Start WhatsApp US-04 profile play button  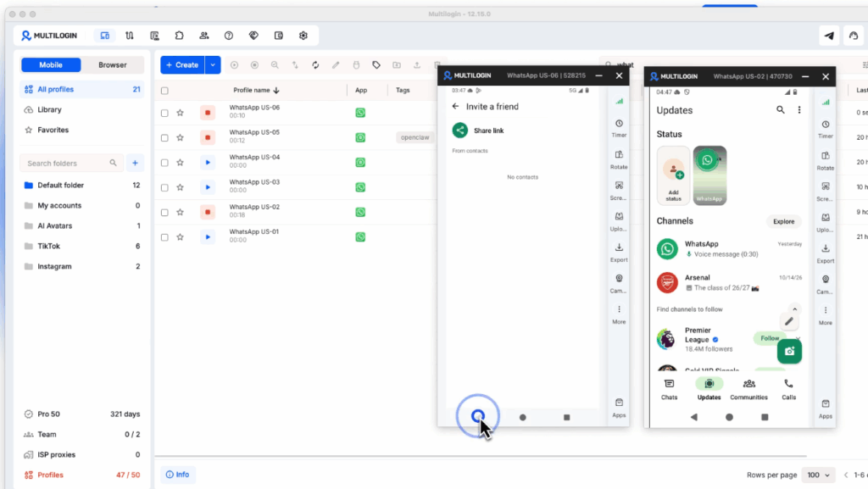coord(208,163)
